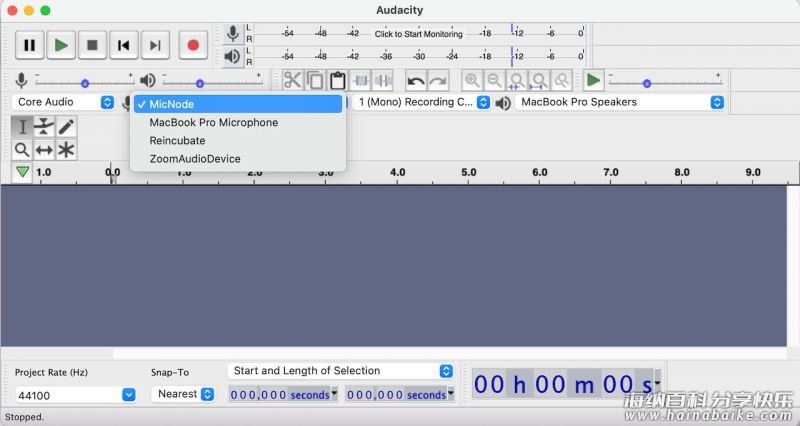Image resolution: width=800 pixels, height=426 pixels.
Task: Click the Play-at-speed green button
Action: 593,81
